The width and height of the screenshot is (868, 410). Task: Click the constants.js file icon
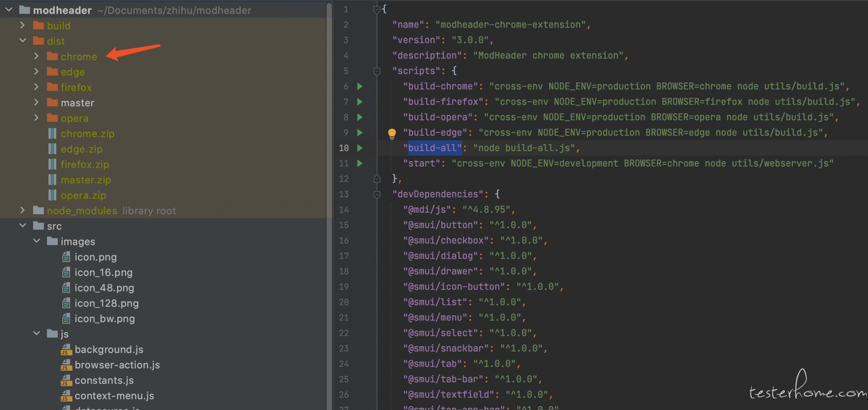click(x=66, y=380)
